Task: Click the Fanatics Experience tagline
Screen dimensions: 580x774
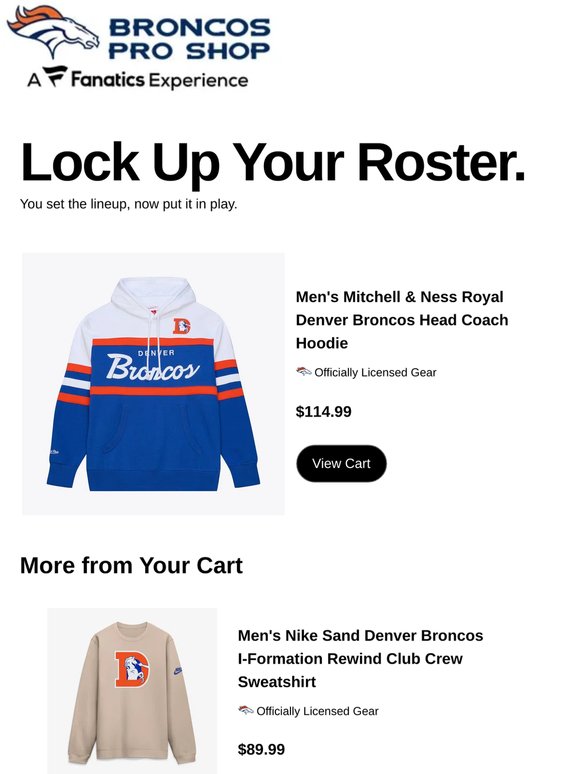Action: pyautogui.click(x=137, y=79)
